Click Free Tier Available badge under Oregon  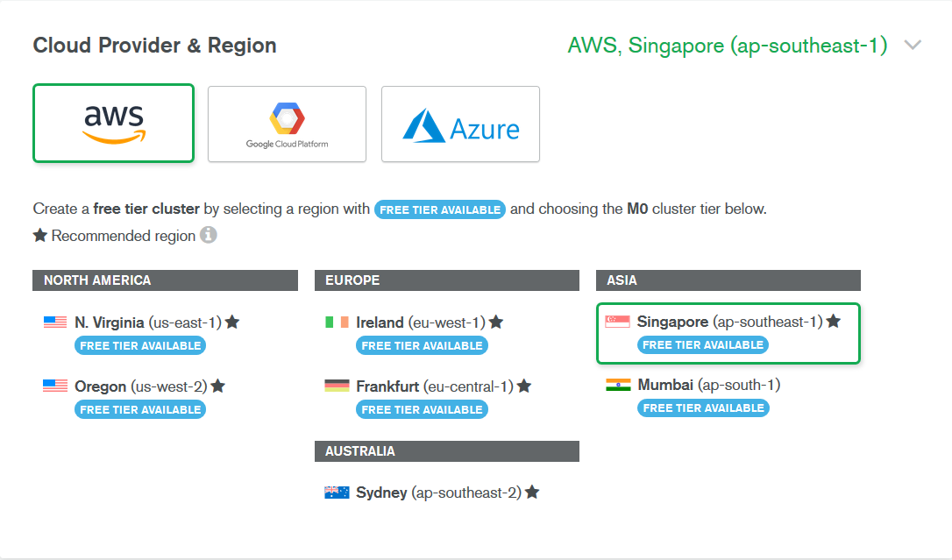[x=140, y=409]
